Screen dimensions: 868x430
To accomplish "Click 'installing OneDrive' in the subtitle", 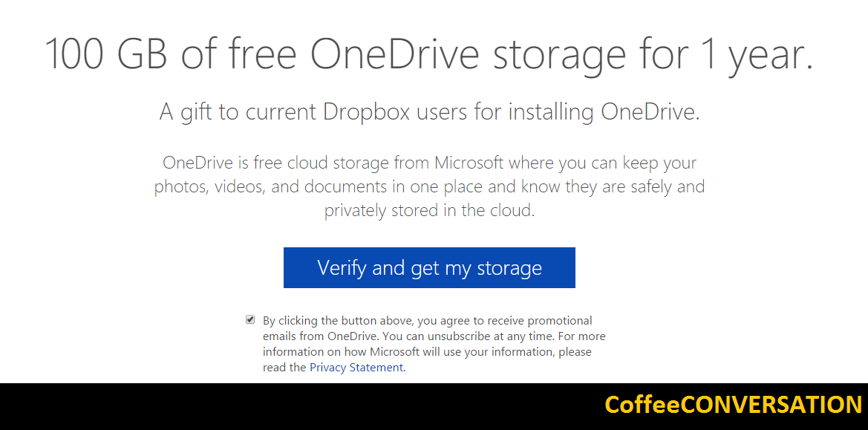I will coord(604,112).
